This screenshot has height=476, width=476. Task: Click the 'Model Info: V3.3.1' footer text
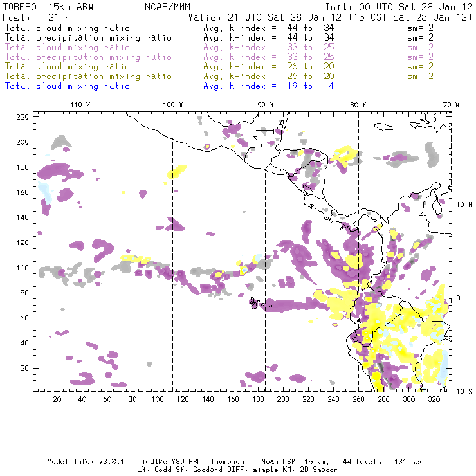pos(86,462)
